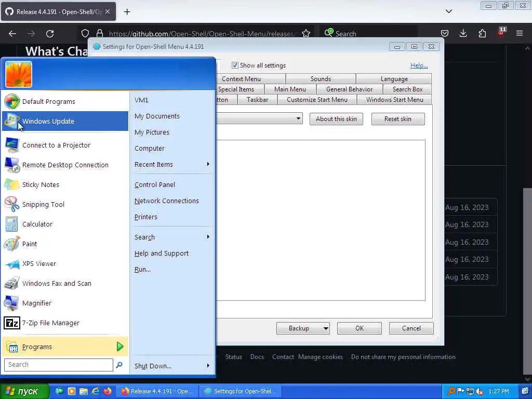The height and width of the screenshot is (399, 532).
Task: Launch the Snipping Tool
Action: [65, 204]
